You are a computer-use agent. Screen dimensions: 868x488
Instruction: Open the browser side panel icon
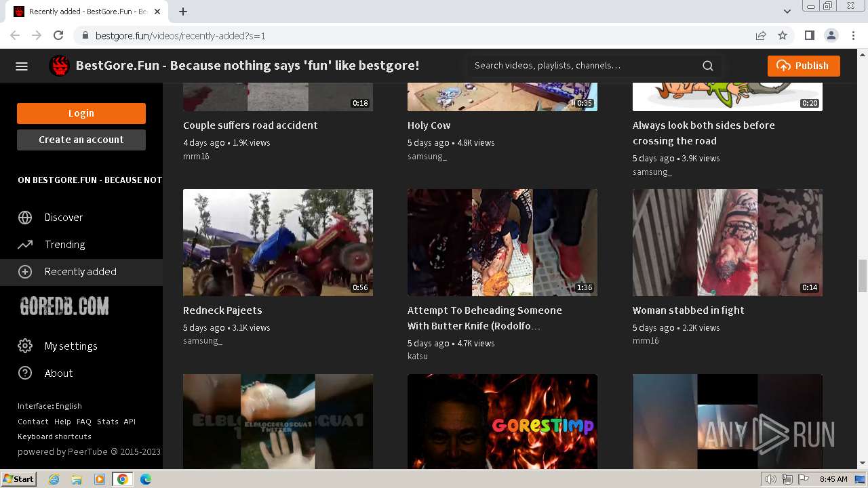[809, 36]
